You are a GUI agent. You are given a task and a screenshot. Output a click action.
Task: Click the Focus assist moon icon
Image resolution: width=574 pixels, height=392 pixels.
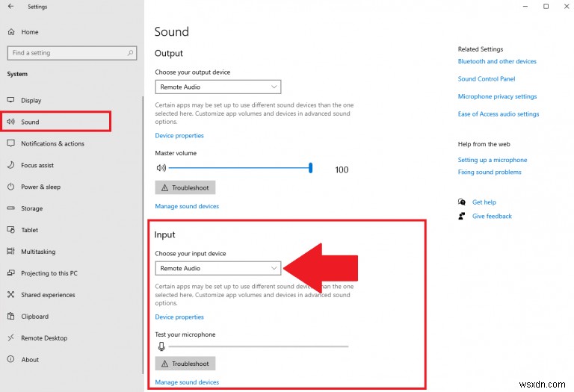11,165
